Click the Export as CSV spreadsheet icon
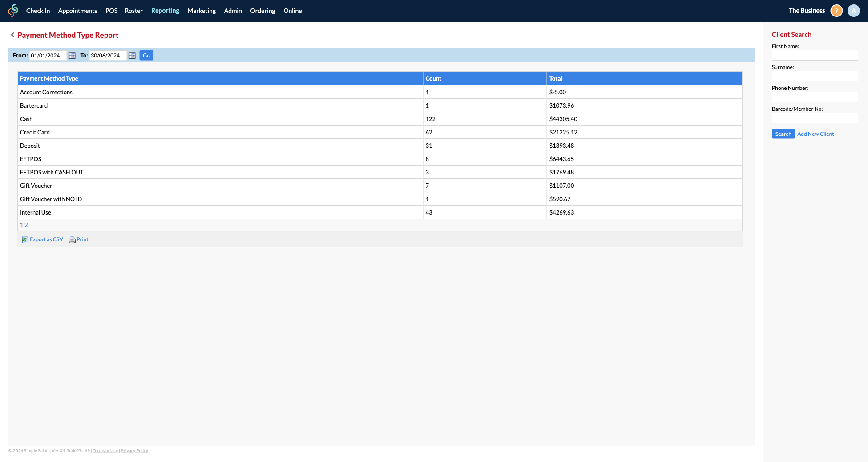Screen dimensions: 868x462 pos(25,239)
